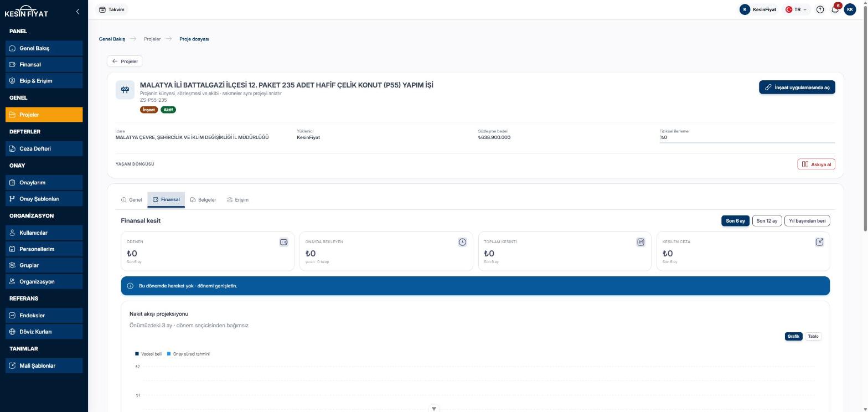
Task: Switch to the Erişim tab
Action: click(x=237, y=200)
